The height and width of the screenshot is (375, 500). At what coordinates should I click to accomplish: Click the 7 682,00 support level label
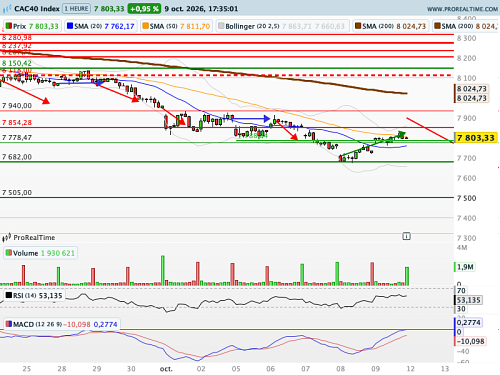tap(17, 157)
